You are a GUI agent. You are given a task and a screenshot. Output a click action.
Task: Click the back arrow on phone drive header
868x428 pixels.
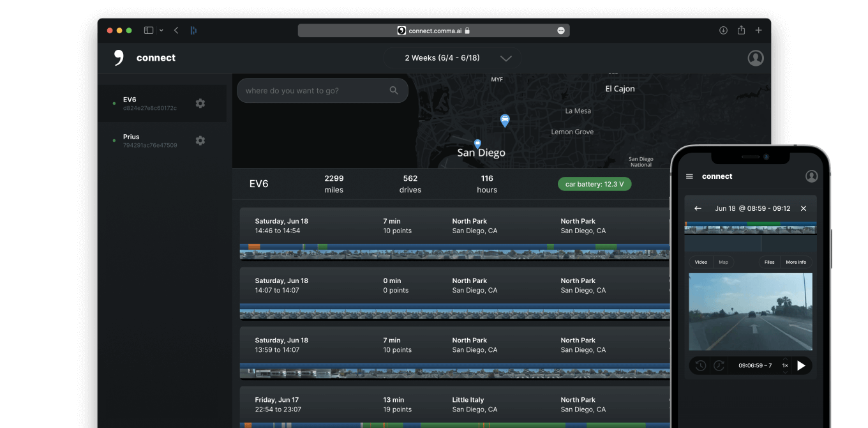tap(698, 209)
